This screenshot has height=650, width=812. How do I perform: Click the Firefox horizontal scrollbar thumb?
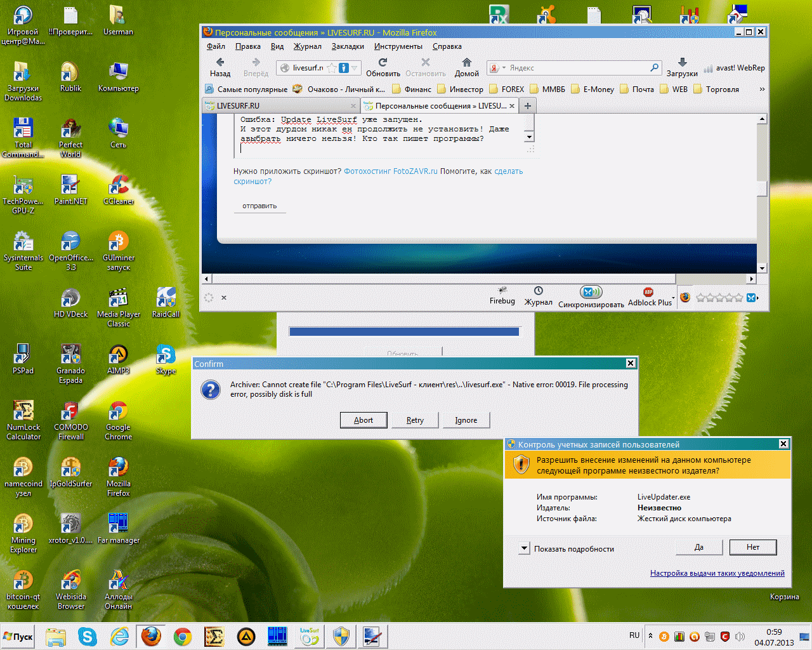444,279
